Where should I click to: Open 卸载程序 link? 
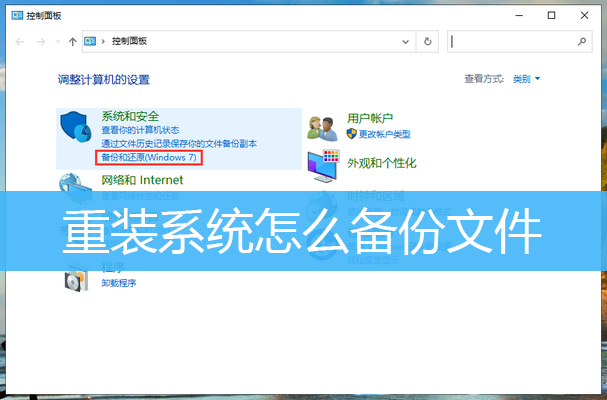click(119, 283)
